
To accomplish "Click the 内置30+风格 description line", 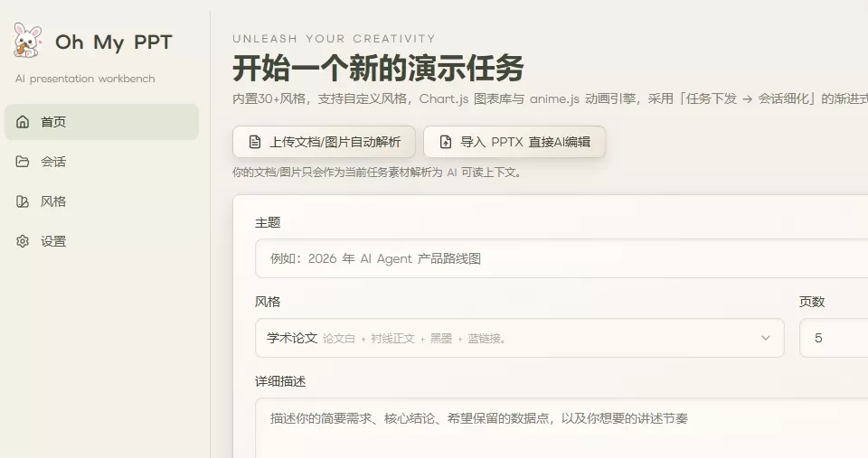I will pyautogui.click(x=551, y=99).
